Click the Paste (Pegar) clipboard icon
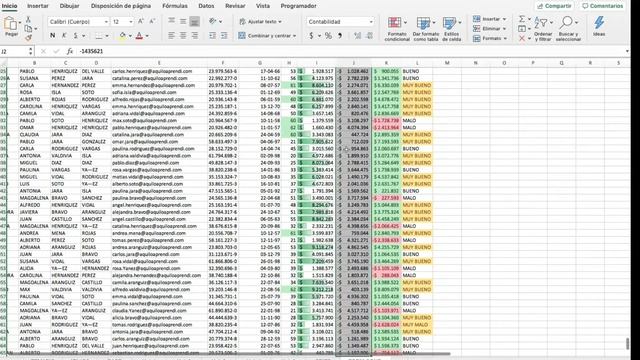 (10, 24)
